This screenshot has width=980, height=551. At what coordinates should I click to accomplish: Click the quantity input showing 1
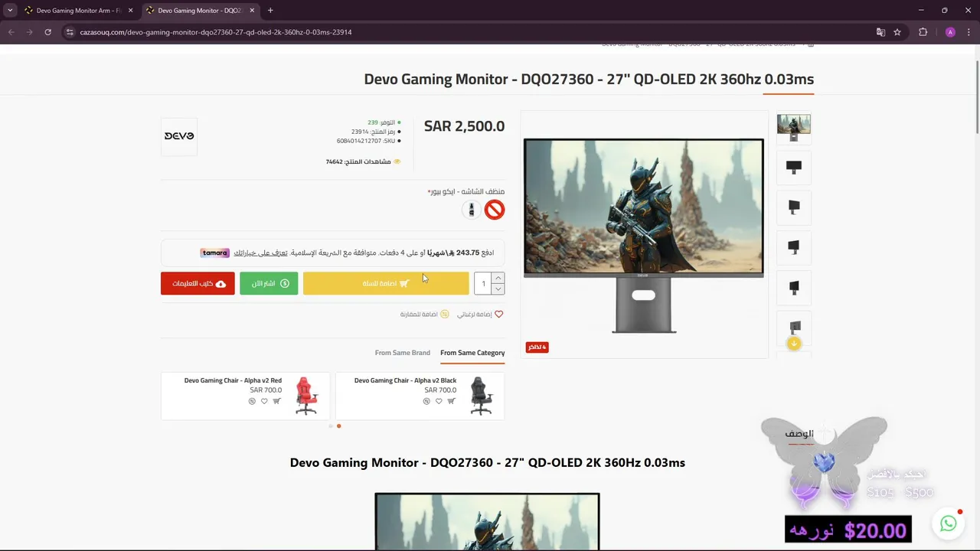coord(483,283)
